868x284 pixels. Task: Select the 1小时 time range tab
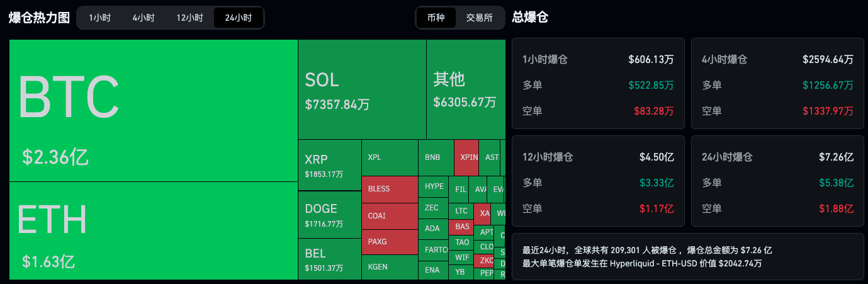[x=99, y=18]
